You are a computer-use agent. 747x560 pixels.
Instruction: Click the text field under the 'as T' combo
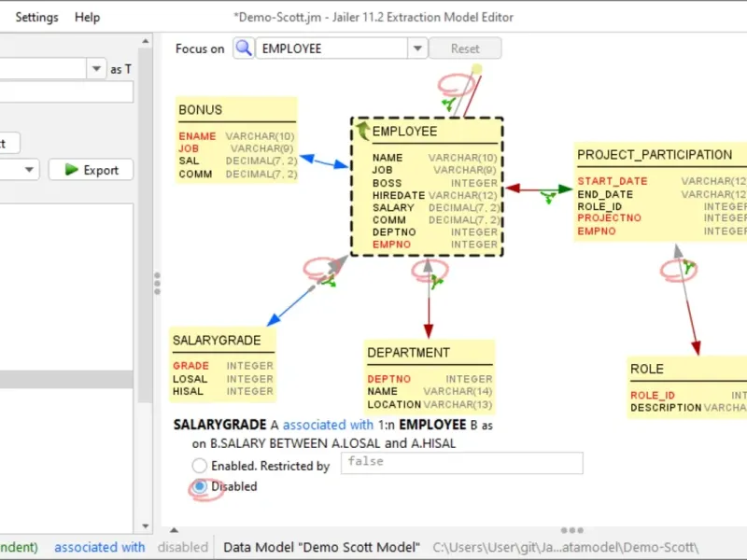coord(66,91)
